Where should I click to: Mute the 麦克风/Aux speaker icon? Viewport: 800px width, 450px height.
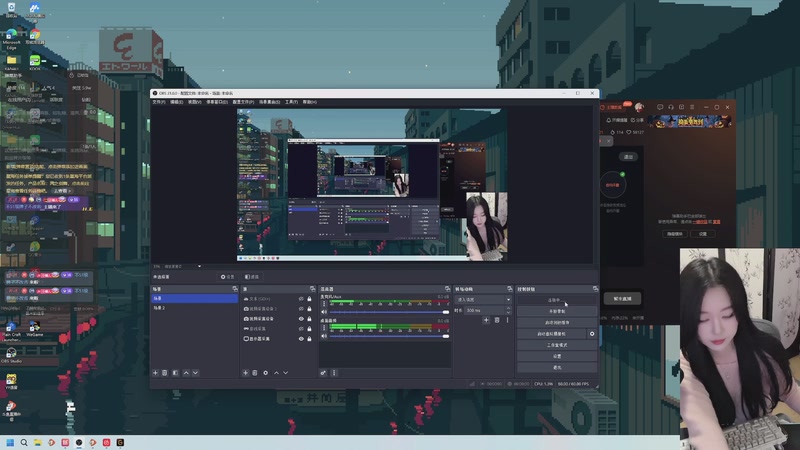324,312
